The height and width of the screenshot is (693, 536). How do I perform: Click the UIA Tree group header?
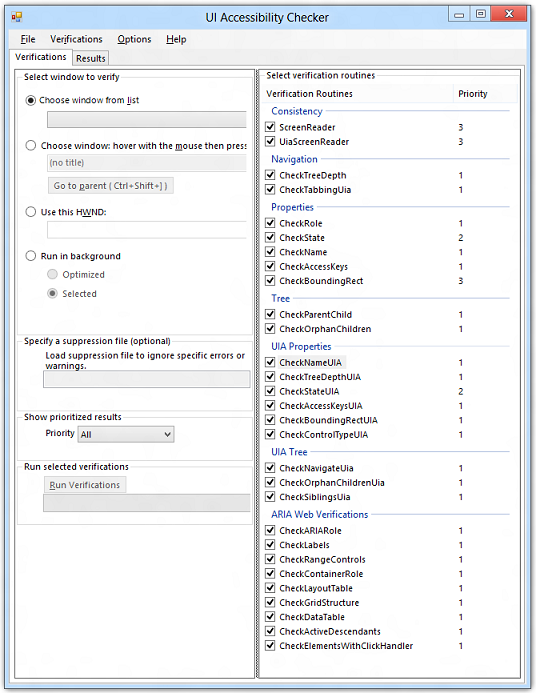click(x=289, y=452)
